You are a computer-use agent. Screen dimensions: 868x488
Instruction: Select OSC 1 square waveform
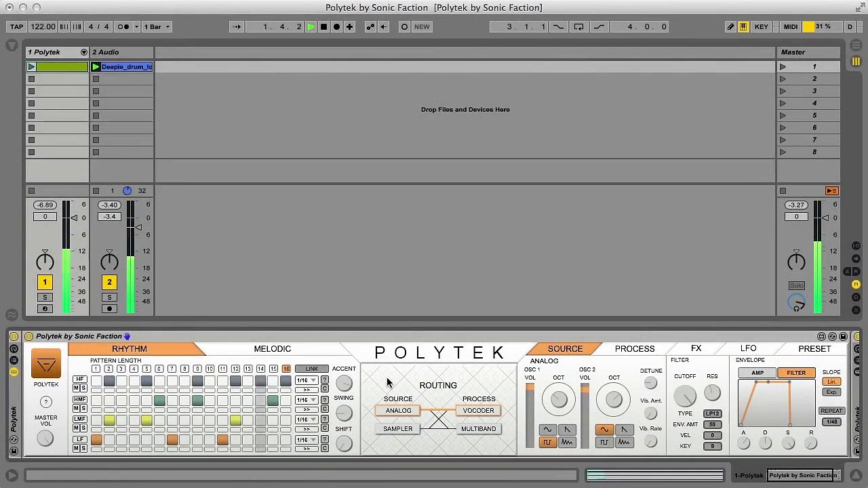coord(547,443)
